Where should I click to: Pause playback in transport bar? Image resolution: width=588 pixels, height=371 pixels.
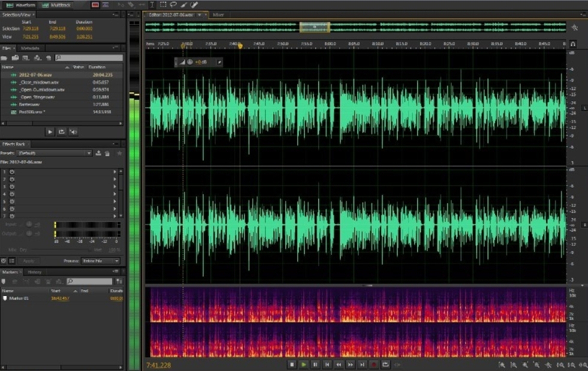click(x=315, y=364)
